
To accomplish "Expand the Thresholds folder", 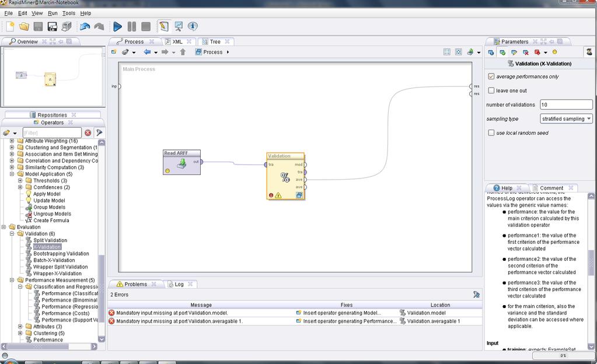I will click(20, 180).
